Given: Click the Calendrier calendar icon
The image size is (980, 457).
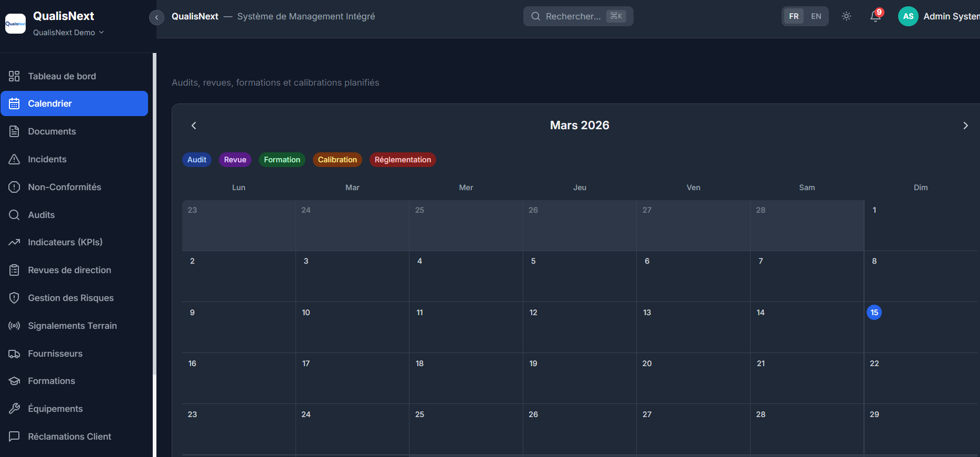Looking at the screenshot, I should pyautogui.click(x=14, y=103).
